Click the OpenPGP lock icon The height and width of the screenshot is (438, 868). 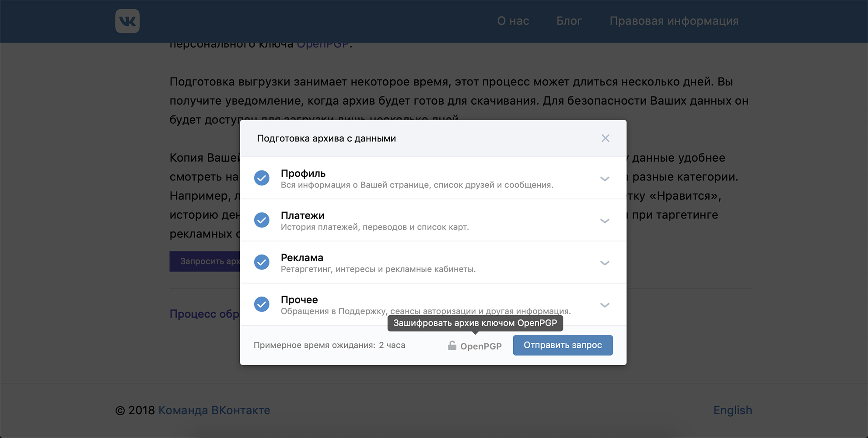[x=452, y=346]
